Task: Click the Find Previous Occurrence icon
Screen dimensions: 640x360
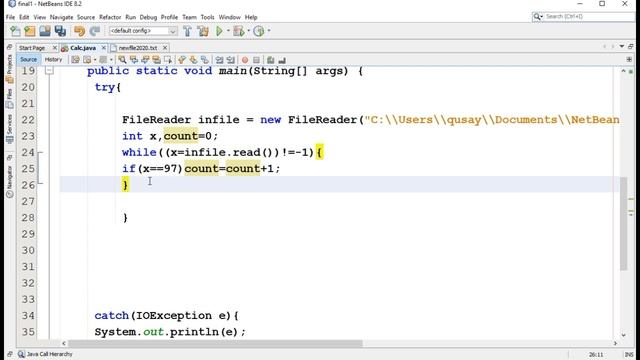Action: [x=133, y=60]
